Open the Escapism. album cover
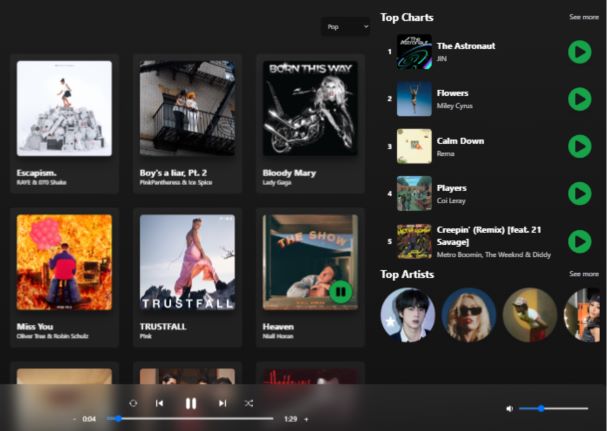Screen dimensions: 607x431 [64, 108]
